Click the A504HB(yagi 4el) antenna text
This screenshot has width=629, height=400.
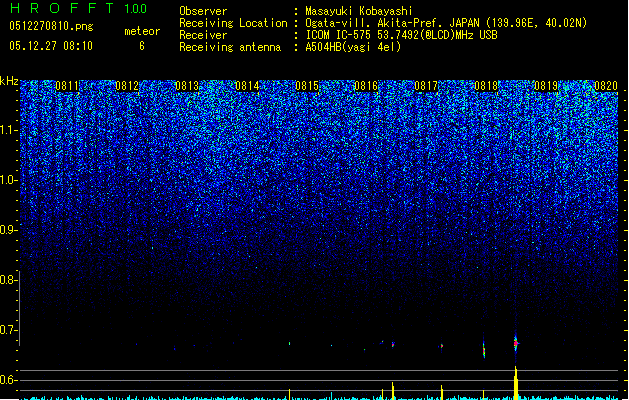(353, 47)
